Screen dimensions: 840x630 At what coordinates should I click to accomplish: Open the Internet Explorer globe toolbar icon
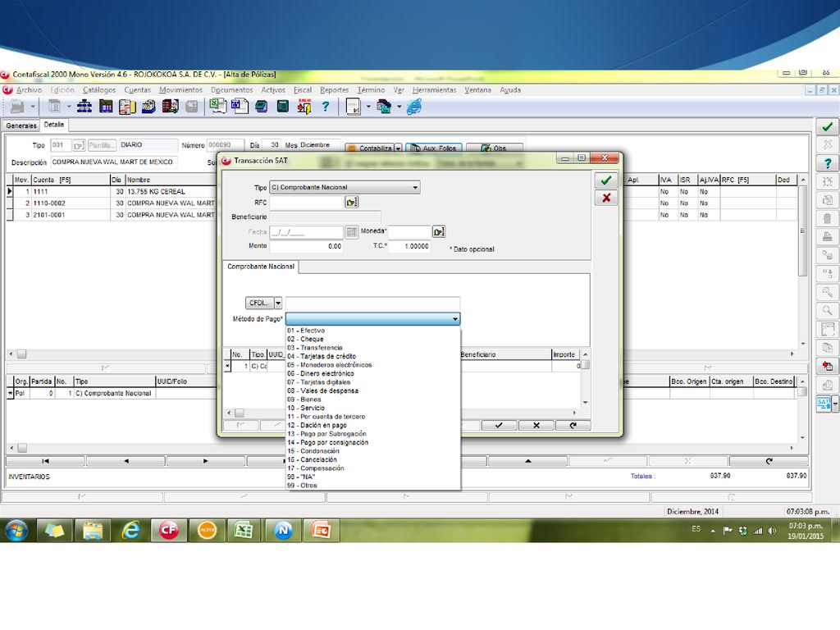(x=414, y=107)
